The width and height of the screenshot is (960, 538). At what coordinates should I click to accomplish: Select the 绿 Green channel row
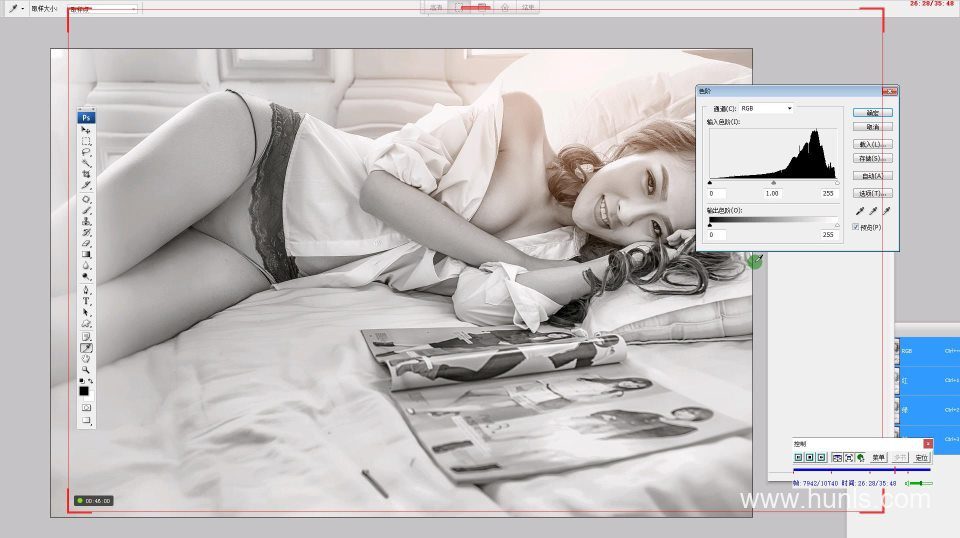tap(927, 410)
